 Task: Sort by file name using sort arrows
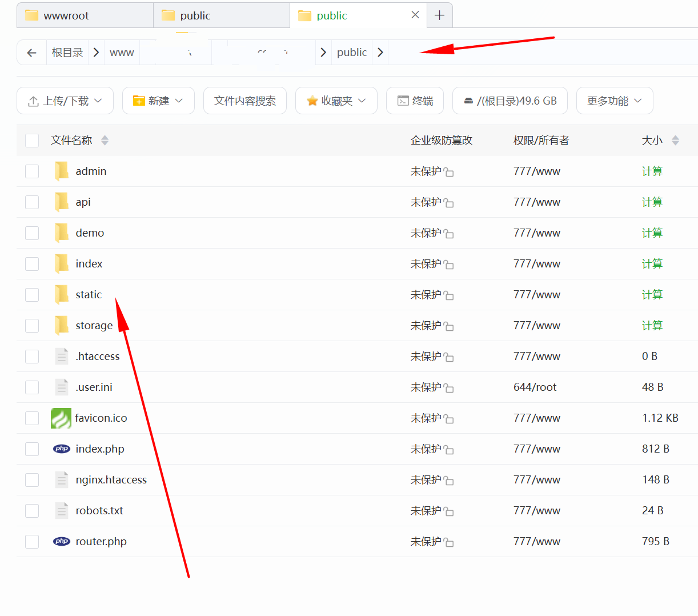(x=105, y=141)
